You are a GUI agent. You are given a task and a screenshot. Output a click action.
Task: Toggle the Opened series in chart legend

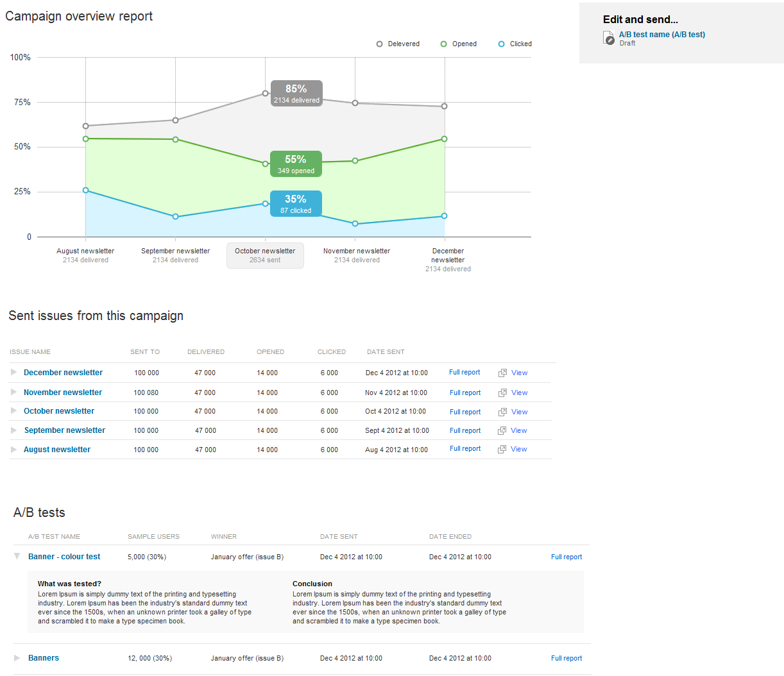tap(459, 44)
